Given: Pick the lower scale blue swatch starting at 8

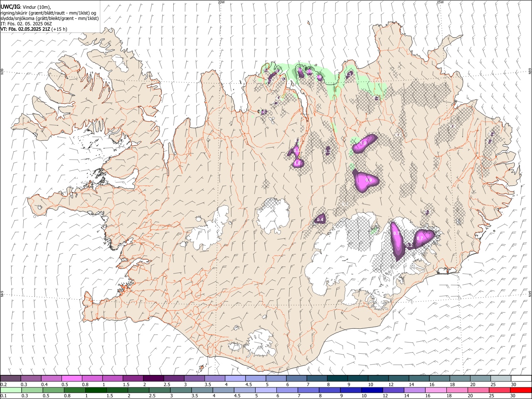Looking at the screenshot, I should click(330, 390).
